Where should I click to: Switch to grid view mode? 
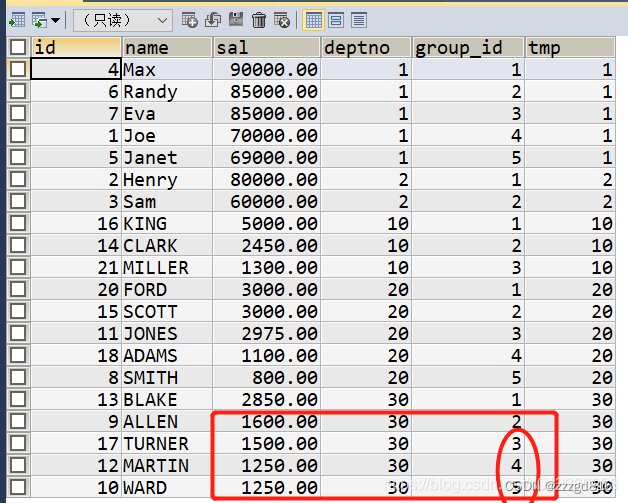pyautogui.click(x=313, y=19)
